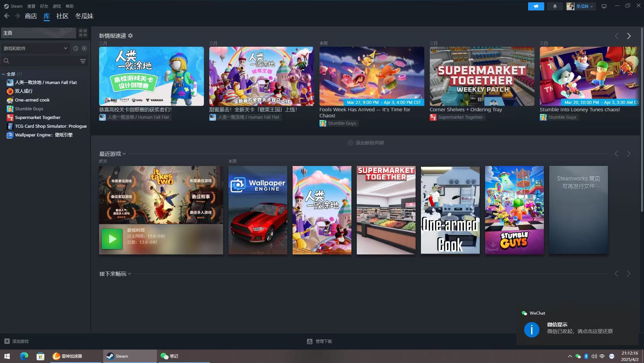
Task: Click the recent activity clock icon
Action: tap(76, 48)
